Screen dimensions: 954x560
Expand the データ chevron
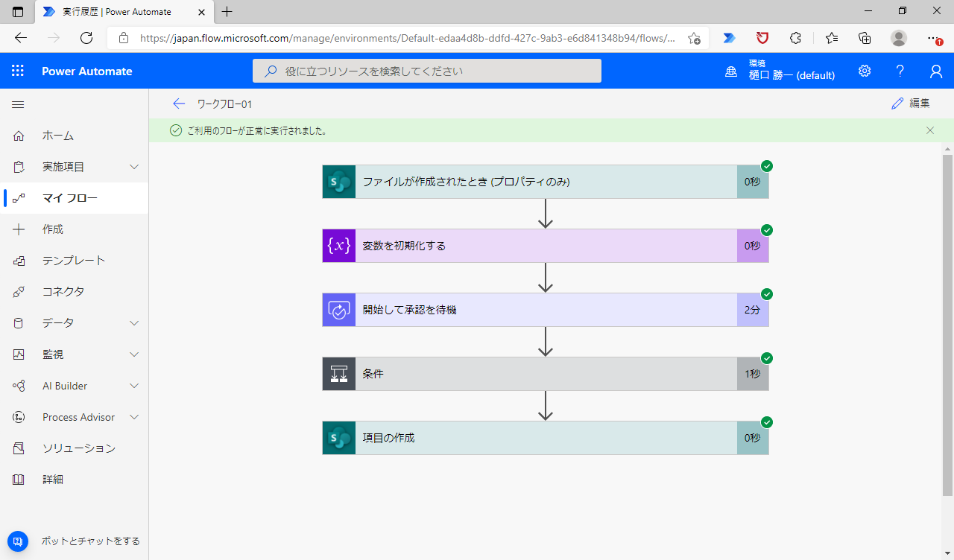(x=134, y=323)
